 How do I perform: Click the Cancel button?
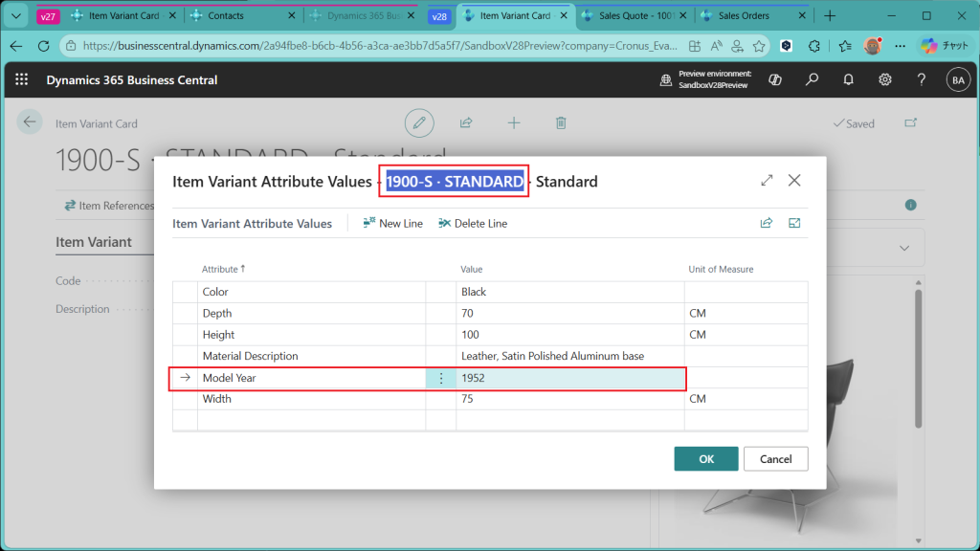(775, 459)
